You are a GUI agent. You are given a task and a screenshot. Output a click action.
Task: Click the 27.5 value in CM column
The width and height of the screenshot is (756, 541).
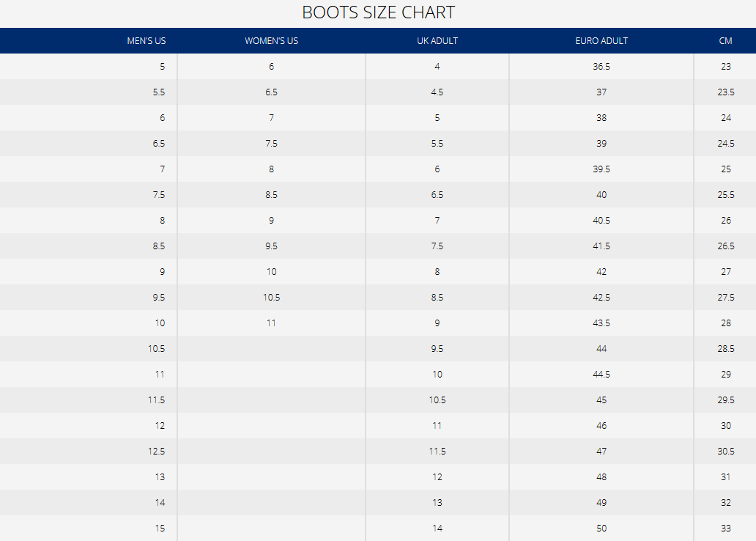pyautogui.click(x=725, y=298)
